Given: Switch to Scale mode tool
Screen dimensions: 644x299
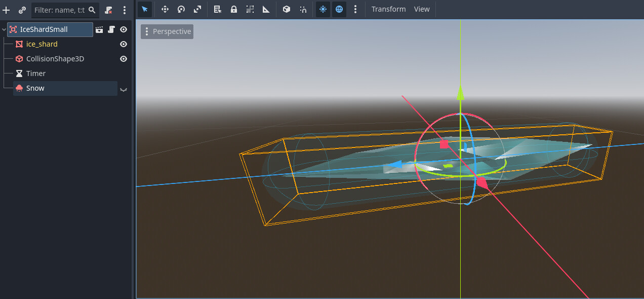Looking at the screenshot, I should (x=197, y=9).
